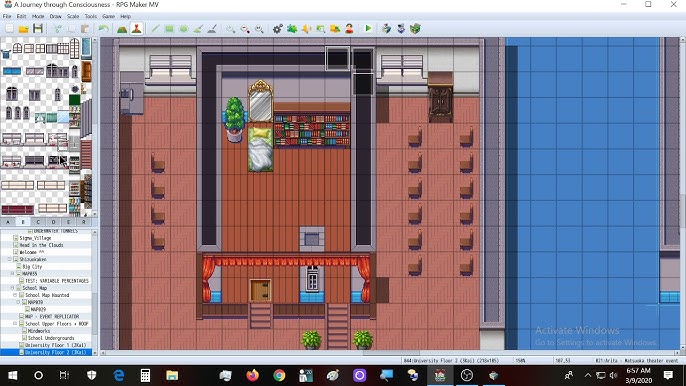686x386 pixels.
Task: Select MAP - EVENT REPLICATOR map
Action: [x=52, y=316]
